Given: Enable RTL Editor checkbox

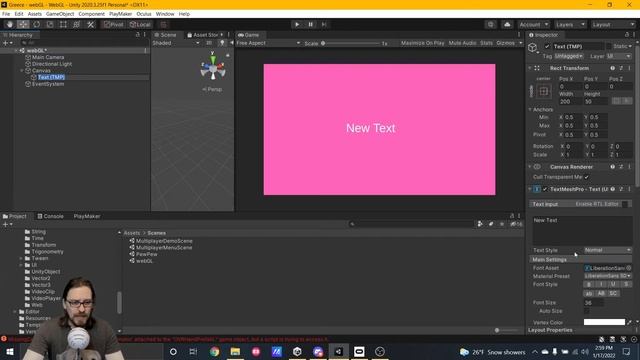Looking at the screenshot, I should click(x=625, y=204).
